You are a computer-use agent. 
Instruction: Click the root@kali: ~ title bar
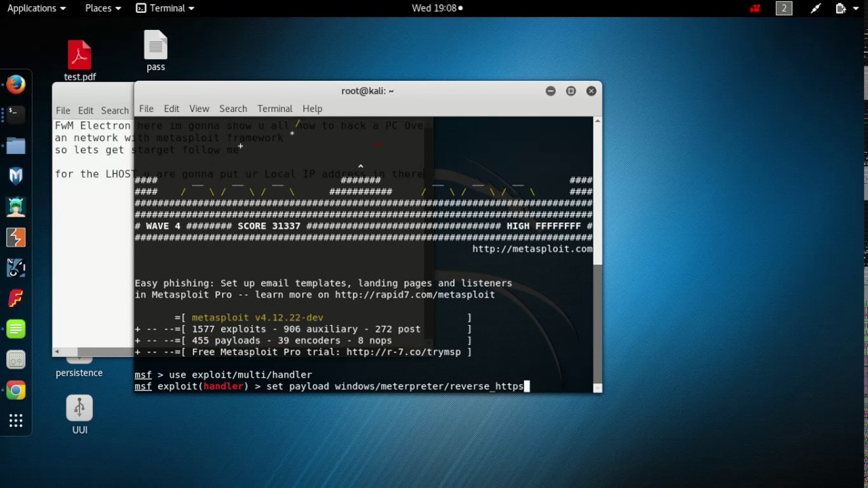coord(368,91)
